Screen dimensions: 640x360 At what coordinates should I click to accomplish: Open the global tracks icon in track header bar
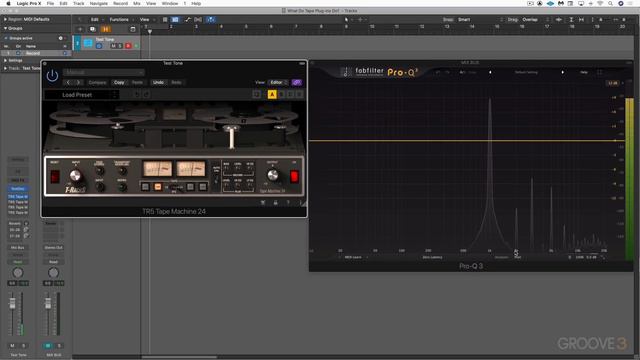tap(133, 29)
